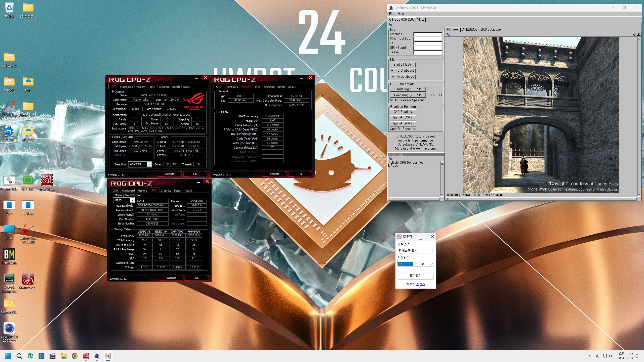The image size is (644, 362).
Task: Open the Process Kill desktop shortcut
Action: point(9,183)
